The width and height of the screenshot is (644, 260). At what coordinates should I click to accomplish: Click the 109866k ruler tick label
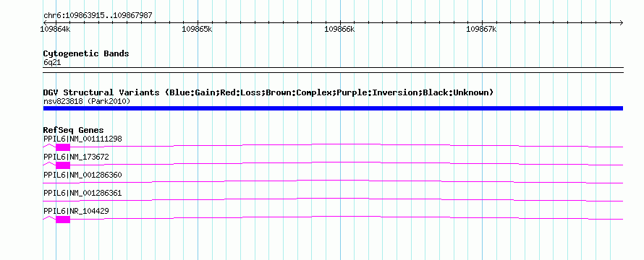[339, 29]
